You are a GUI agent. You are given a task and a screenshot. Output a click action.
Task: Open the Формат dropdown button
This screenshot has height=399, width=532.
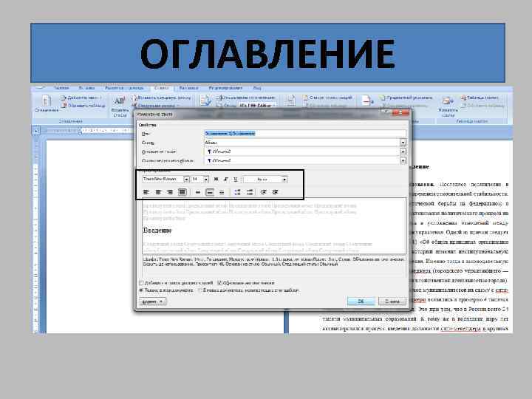tap(153, 301)
